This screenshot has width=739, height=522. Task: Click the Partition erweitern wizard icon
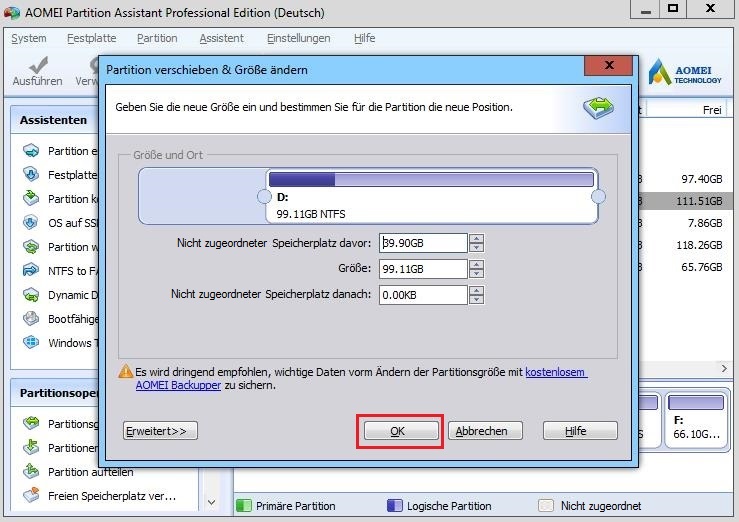coord(31,151)
